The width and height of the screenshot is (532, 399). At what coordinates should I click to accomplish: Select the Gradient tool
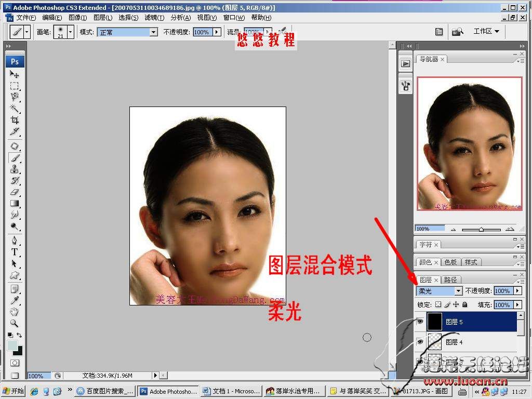[14, 203]
